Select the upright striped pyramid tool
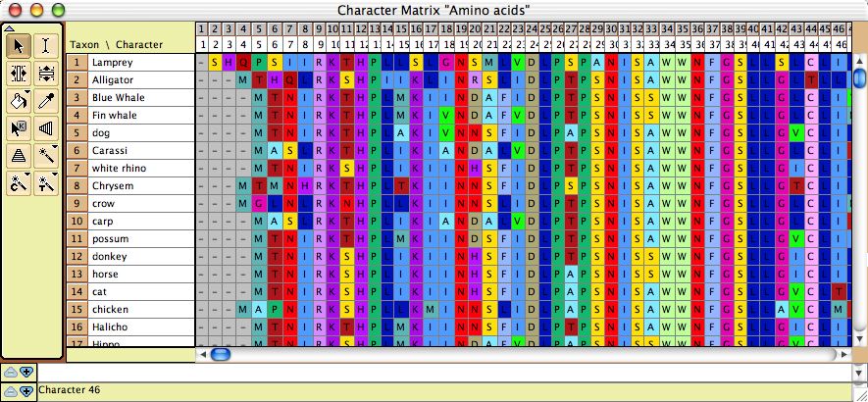The image size is (868, 402). coord(19,155)
